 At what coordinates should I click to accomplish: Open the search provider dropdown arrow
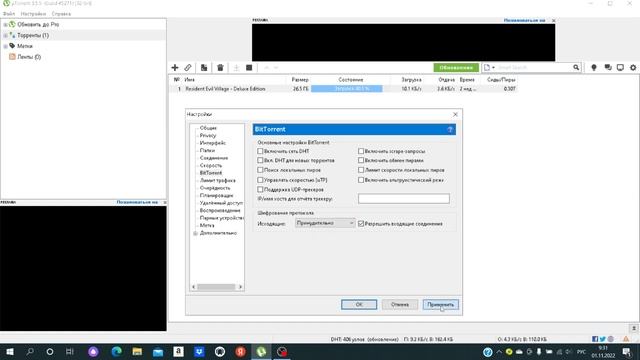(493, 67)
